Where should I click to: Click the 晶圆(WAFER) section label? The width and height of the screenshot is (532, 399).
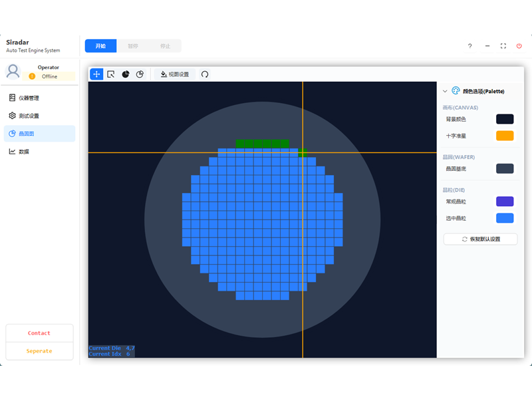click(458, 157)
